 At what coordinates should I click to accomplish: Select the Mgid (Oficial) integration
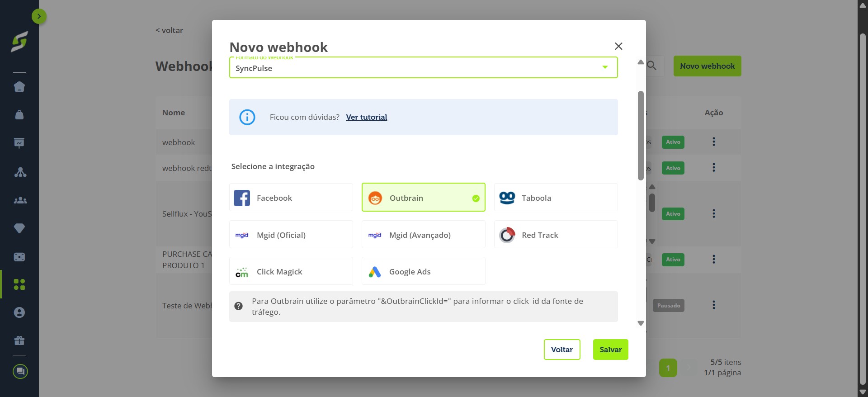(x=291, y=234)
